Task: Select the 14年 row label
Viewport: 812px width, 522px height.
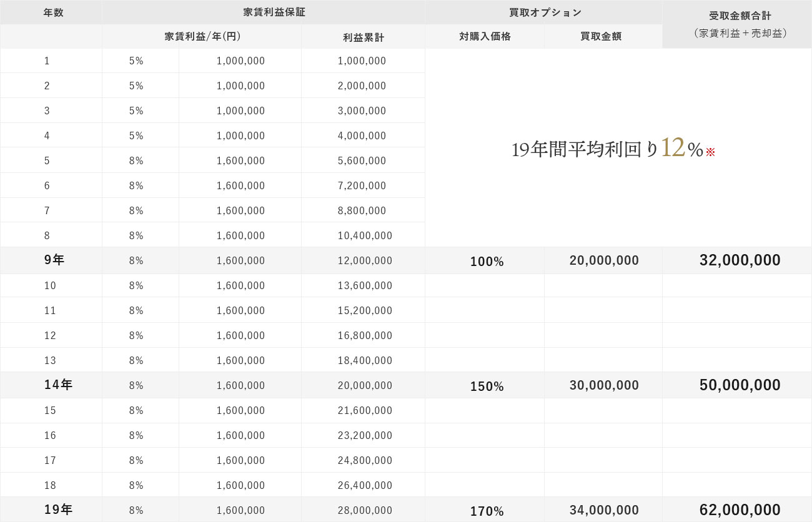Action: pyautogui.click(x=58, y=385)
